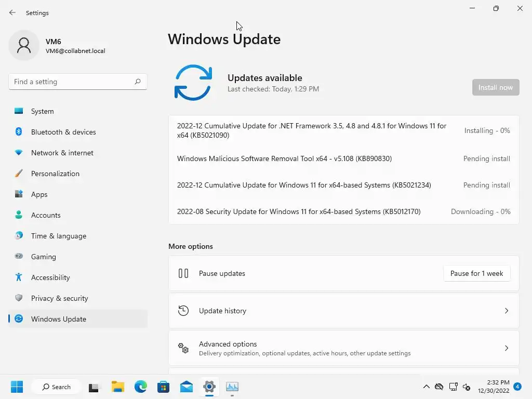532x399 pixels.
Task: Click the OneDrive cloud tray icon
Action: pos(439,387)
